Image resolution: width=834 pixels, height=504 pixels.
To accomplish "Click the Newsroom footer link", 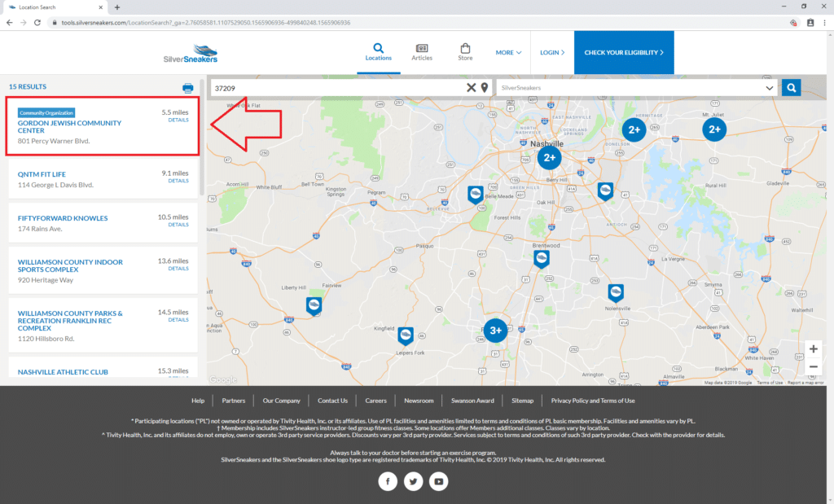I will tap(419, 401).
